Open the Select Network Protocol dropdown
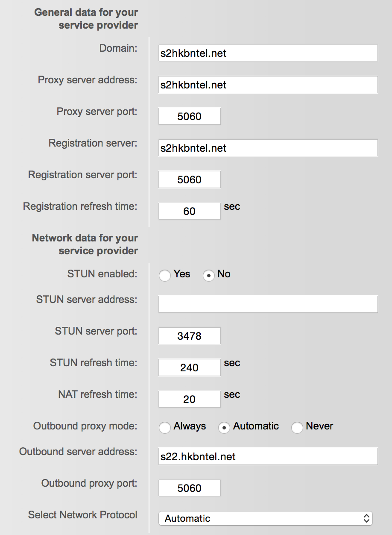 click(x=266, y=518)
